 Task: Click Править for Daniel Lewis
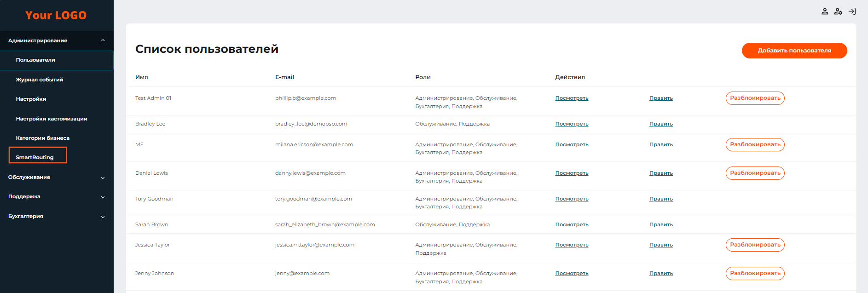coord(661,173)
